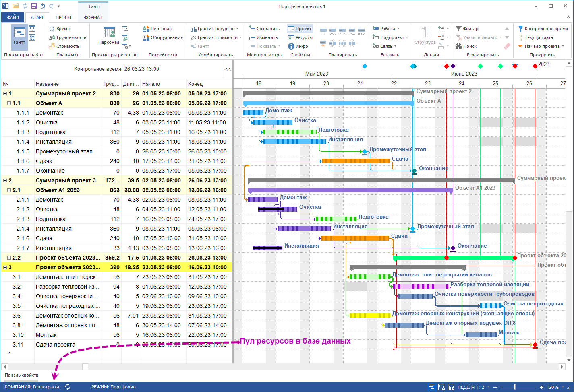Open Подпроект insert dropdown
574x392 pixels.
[x=390, y=37]
